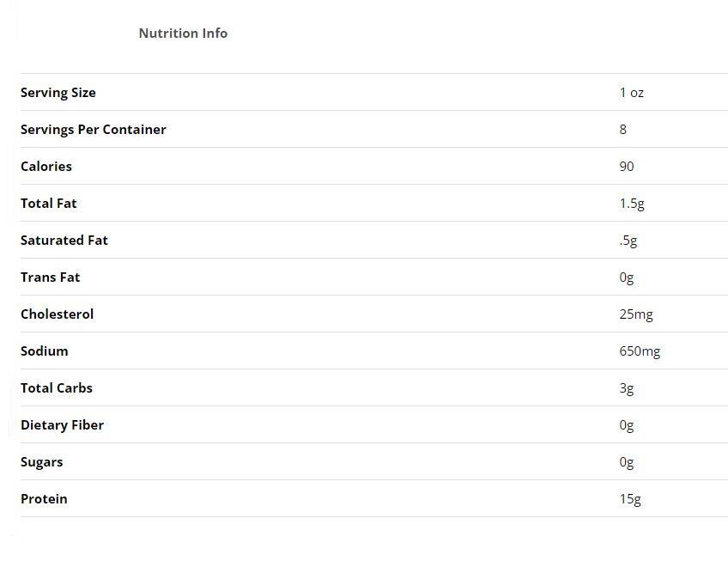Select the Sodium row label
728x561 pixels.
45,351
